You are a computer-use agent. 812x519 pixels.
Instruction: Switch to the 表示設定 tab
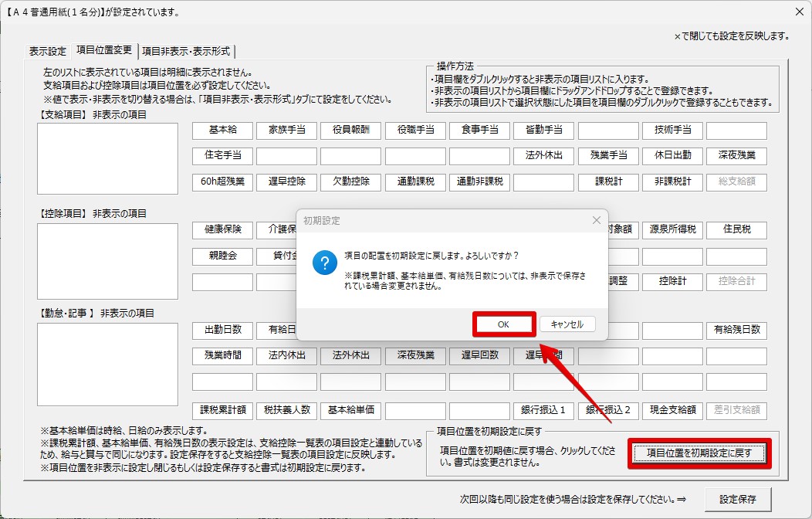tap(48, 52)
